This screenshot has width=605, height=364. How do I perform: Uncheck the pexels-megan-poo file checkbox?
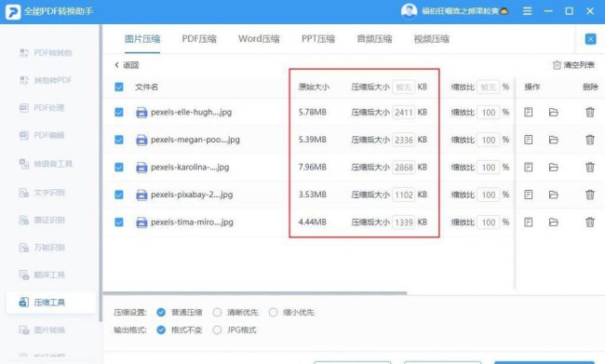[119, 140]
